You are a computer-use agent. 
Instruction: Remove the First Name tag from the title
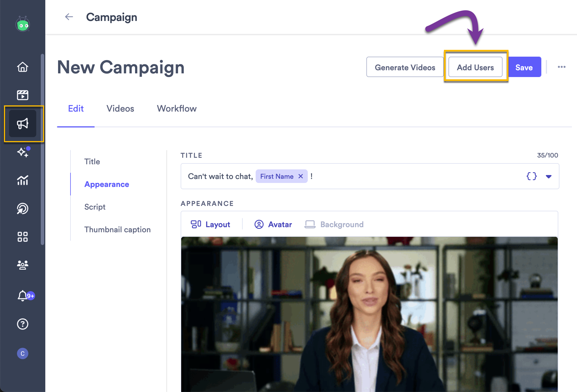[301, 176]
